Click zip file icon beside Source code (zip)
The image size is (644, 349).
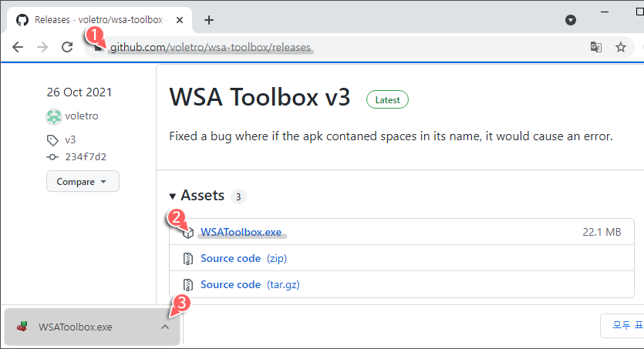188,259
